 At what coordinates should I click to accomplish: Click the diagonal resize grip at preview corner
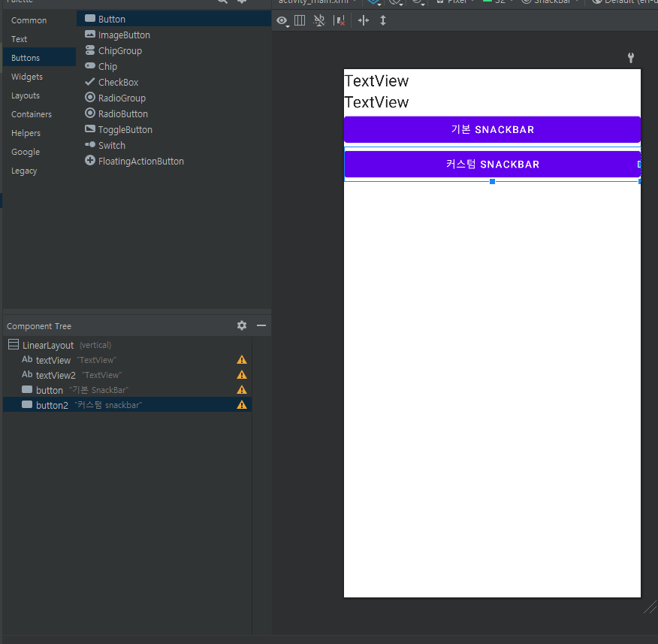click(x=650, y=607)
